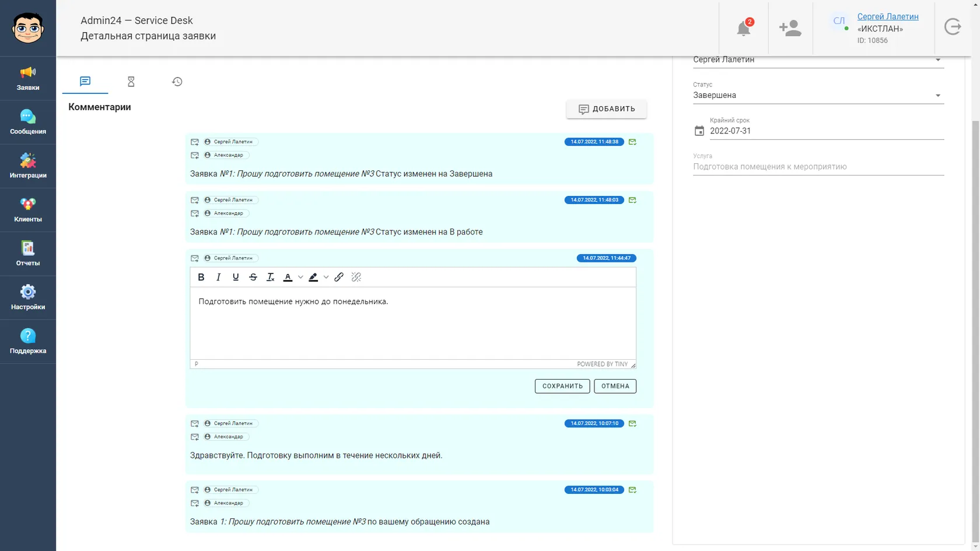Open the Сергей Лалетин assignee dropdown
980x551 pixels.
tap(818, 61)
